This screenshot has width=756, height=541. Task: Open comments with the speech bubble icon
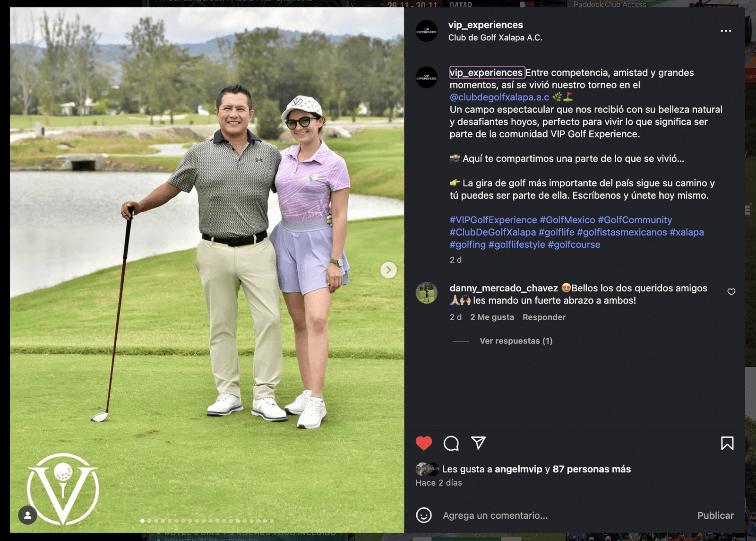[x=451, y=443]
